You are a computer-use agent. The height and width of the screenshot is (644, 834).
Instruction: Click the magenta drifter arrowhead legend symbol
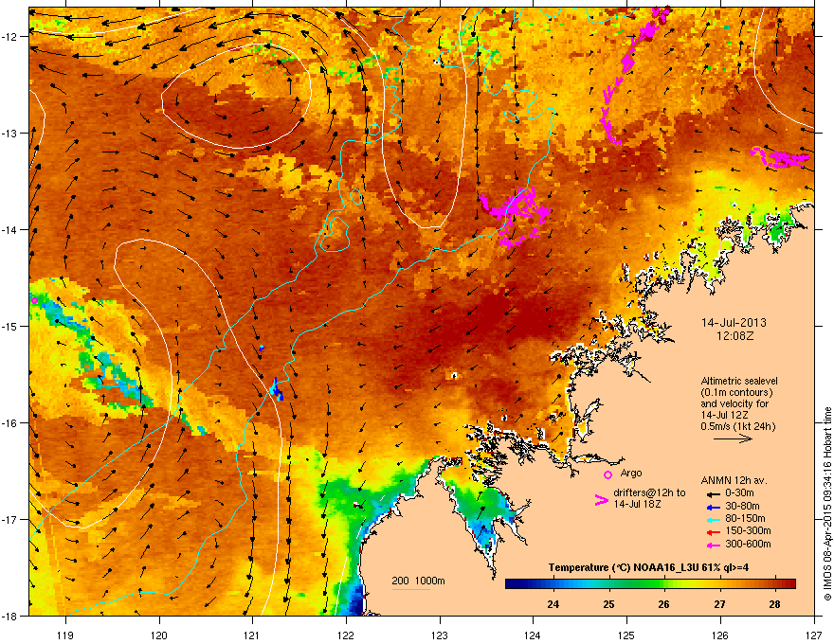point(602,500)
